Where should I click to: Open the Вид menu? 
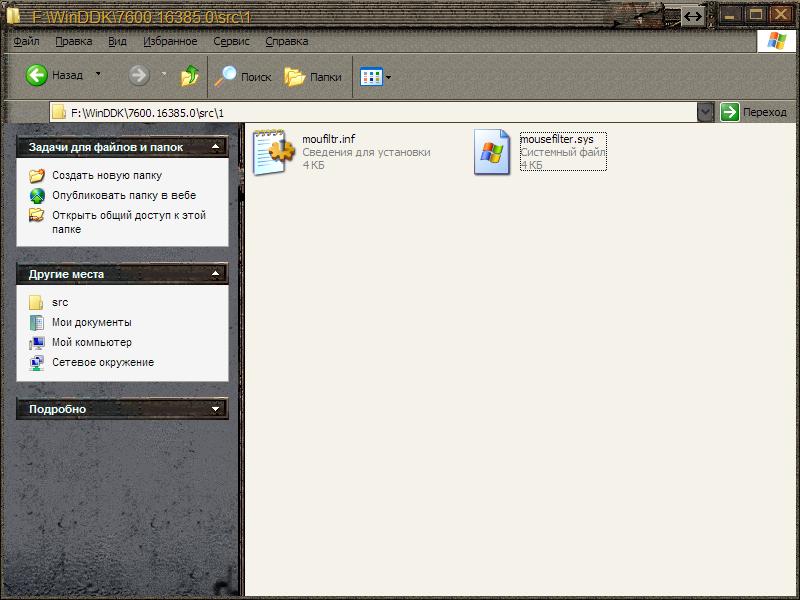click(x=117, y=41)
